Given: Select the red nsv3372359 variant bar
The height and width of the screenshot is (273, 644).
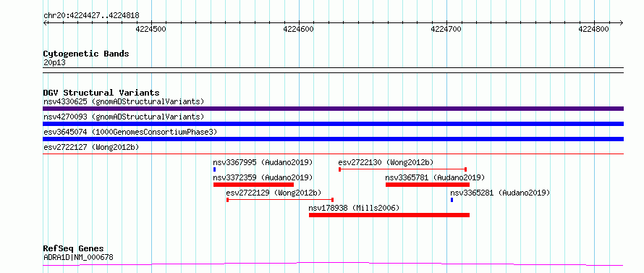Looking at the screenshot, I should tap(253, 185).
